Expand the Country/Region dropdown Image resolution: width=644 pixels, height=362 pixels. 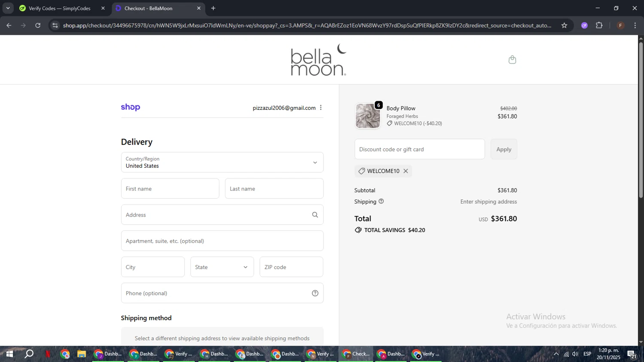[222, 163]
